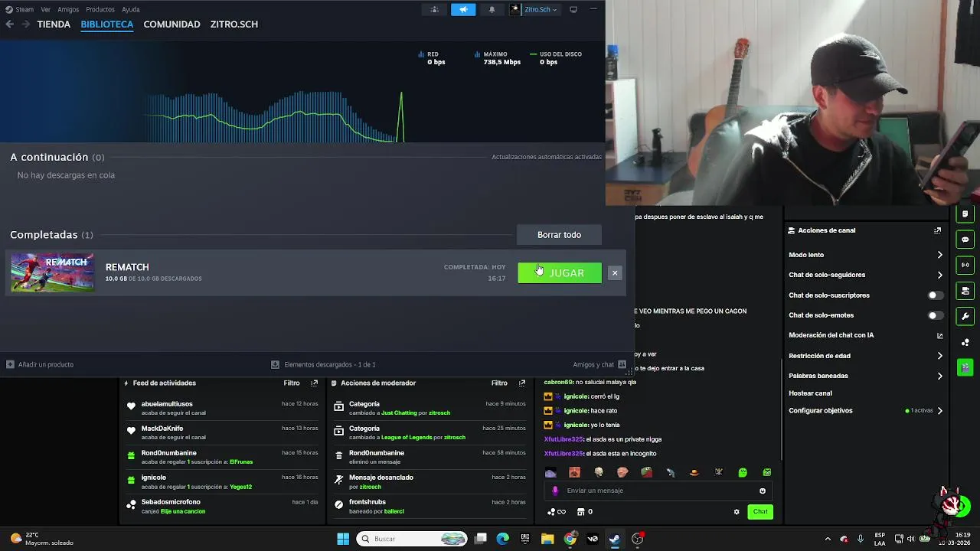The width and height of the screenshot is (980, 551).
Task: Click the channel points infinity balance
Action: click(x=557, y=512)
